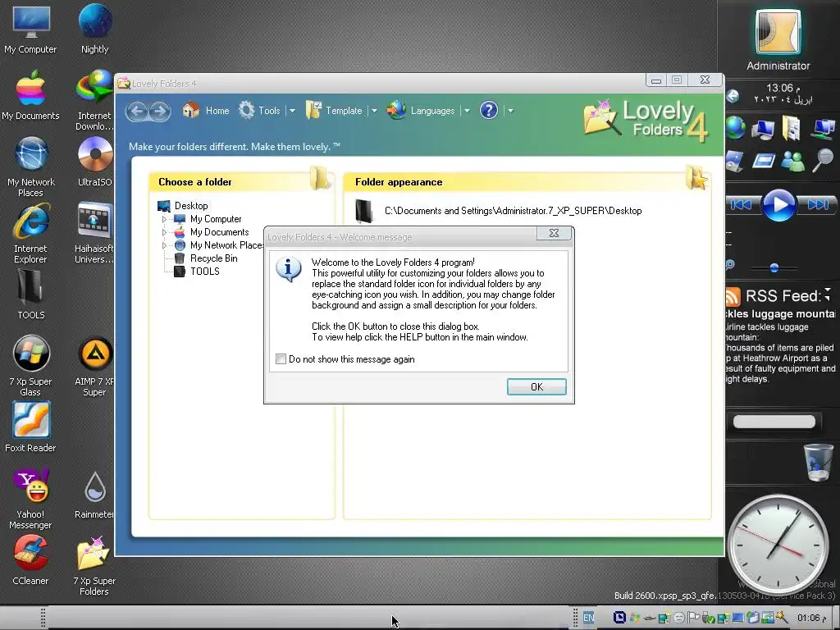The height and width of the screenshot is (630, 840).
Task: Open My Network Places desktop icon
Action: click(x=30, y=167)
